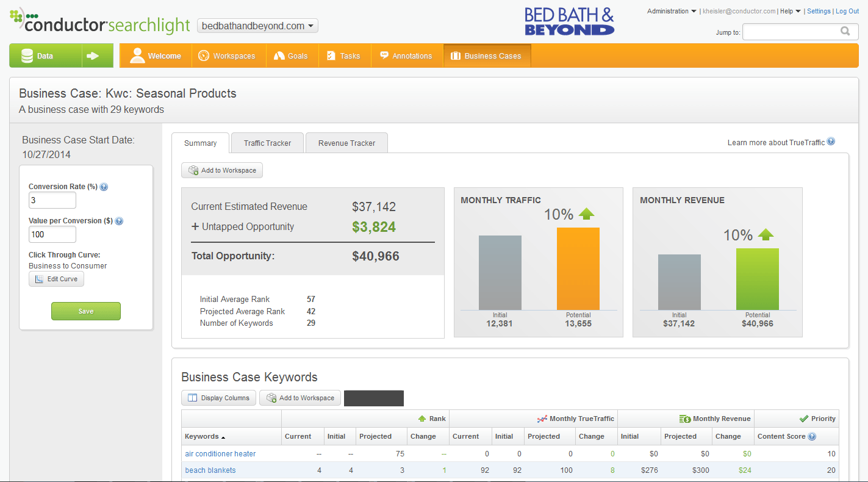868x482 pixels.
Task: Open the air conditioner heater keyword
Action: 220,454
